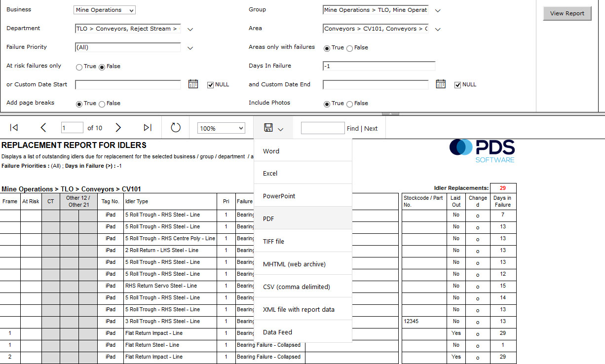The image size is (605, 364).
Task: Click the current page number box
Action: [72, 128]
